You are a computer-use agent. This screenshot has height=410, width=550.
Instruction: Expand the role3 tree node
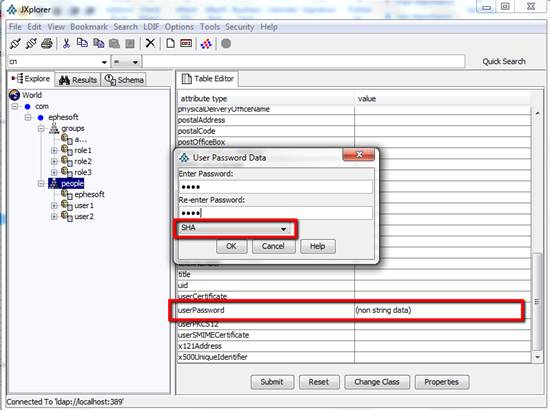54,172
